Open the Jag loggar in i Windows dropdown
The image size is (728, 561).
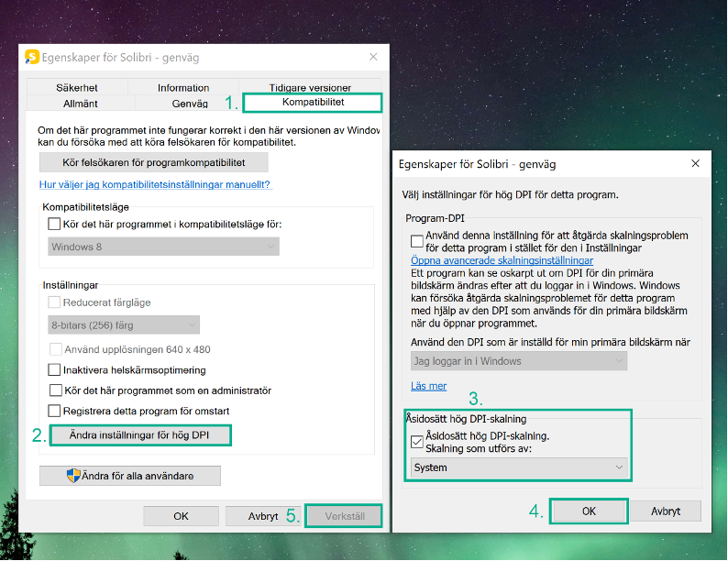pos(519,361)
